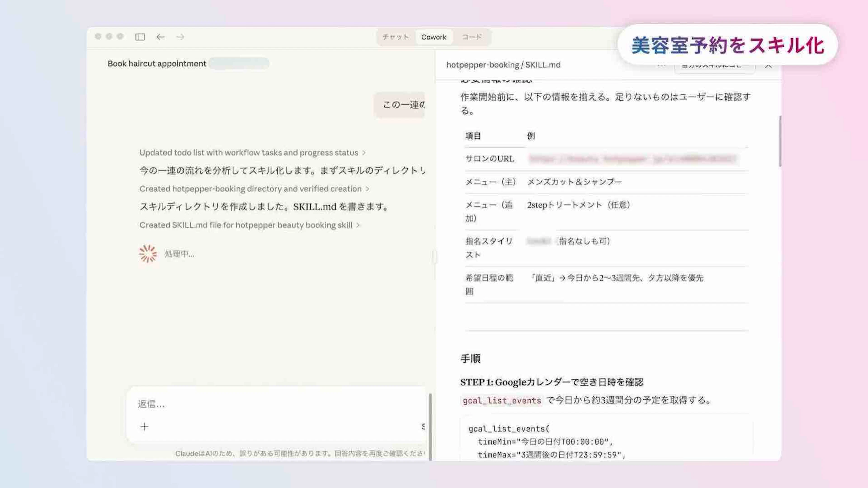Viewport: 868px width, 488px height.
Task: Click the back arrow navigation icon
Action: click(160, 37)
